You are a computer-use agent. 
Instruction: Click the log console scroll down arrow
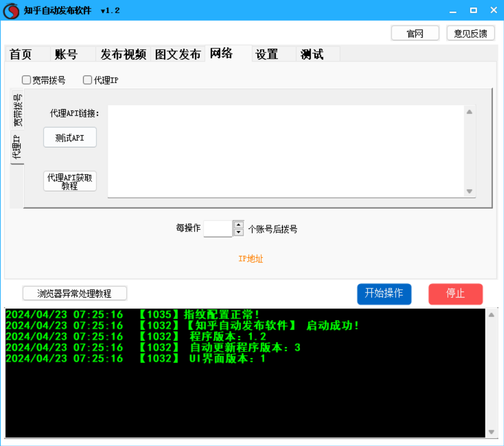492,432
